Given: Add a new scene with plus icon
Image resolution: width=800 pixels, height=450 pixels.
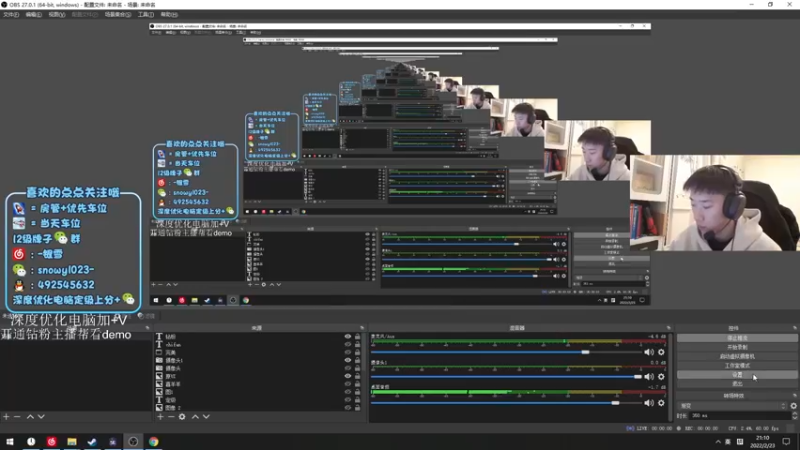Looking at the screenshot, I should pyautogui.click(x=6, y=417).
